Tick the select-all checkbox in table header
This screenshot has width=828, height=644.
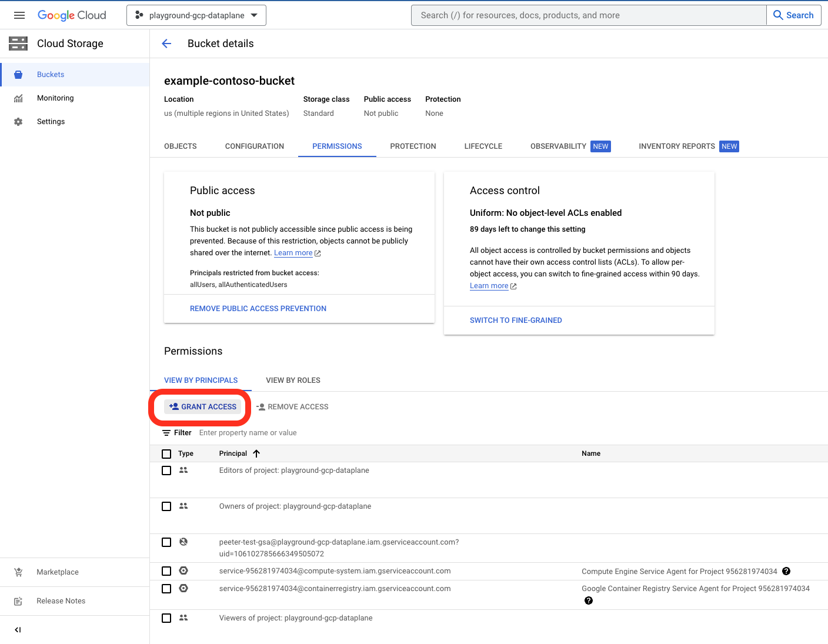point(166,454)
